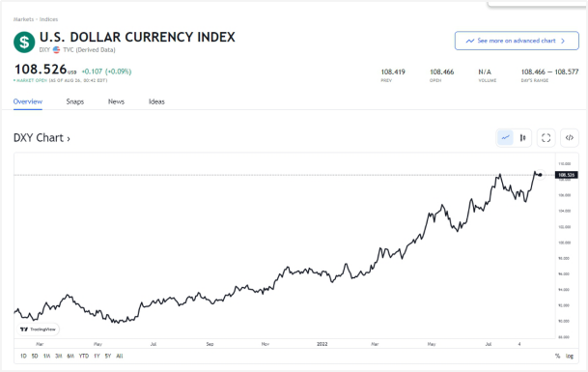Toggle log scale on chart

coord(570,356)
